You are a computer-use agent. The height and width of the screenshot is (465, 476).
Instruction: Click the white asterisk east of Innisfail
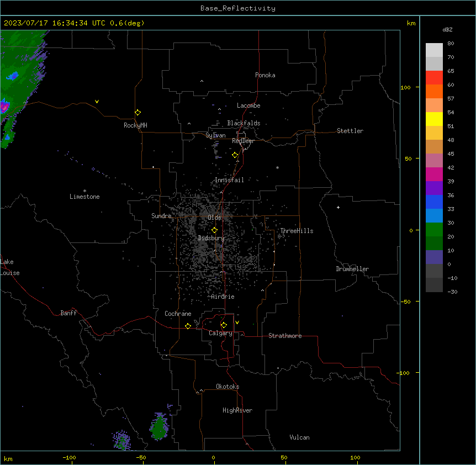pos(277,167)
